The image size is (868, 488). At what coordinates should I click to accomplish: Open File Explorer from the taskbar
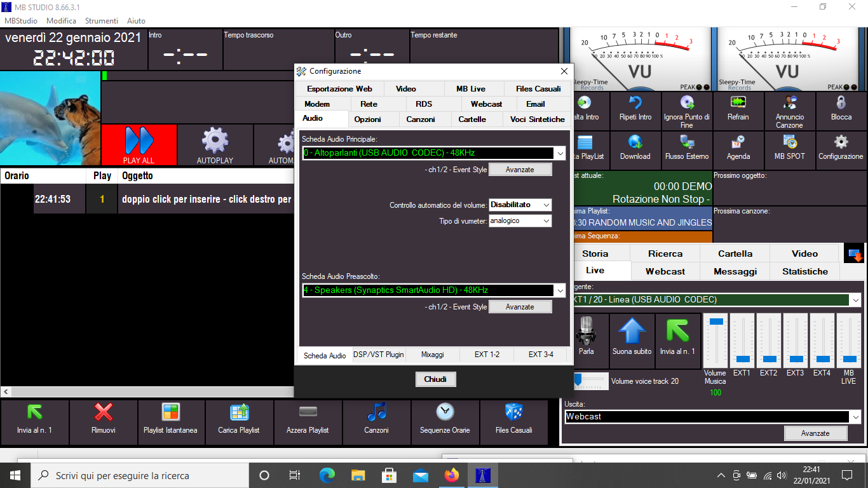[358, 475]
